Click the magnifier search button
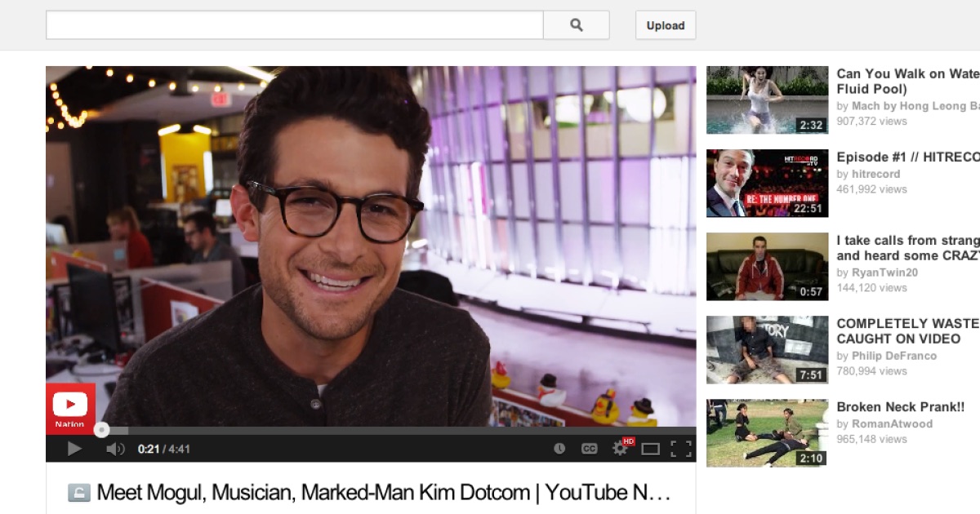Image resolution: width=980 pixels, height=514 pixels. 577,25
